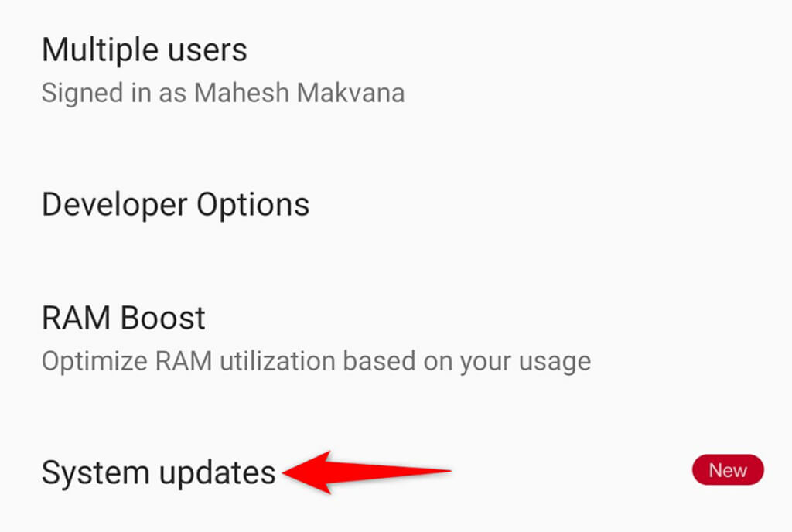Click the RAM Boost title text

click(x=123, y=318)
